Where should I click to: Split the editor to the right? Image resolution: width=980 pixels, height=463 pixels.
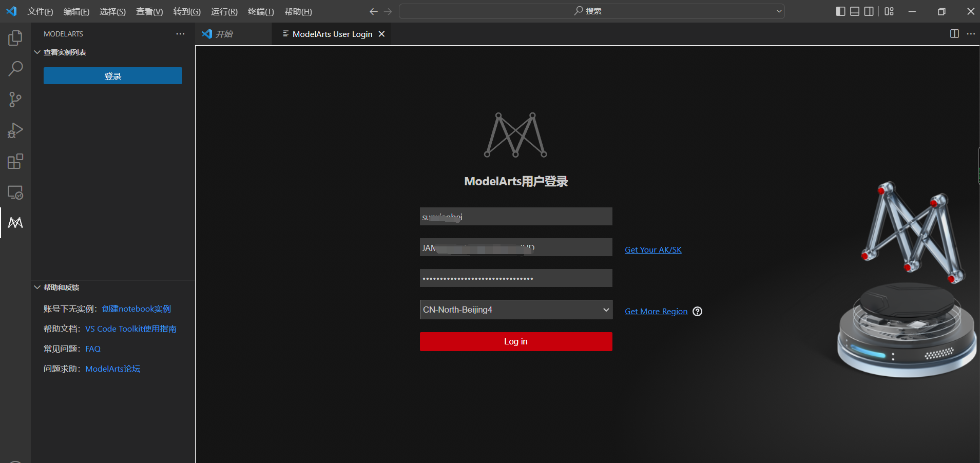point(954,34)
